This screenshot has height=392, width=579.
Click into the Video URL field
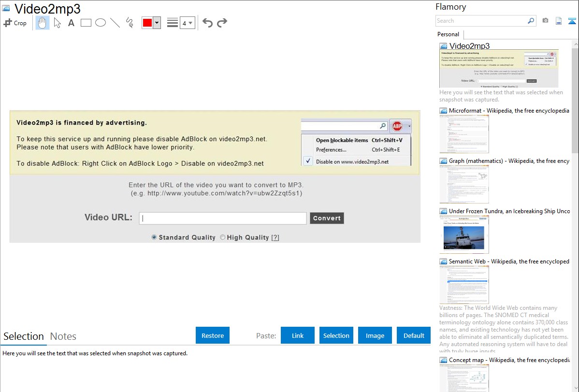[x=223, y=218]
